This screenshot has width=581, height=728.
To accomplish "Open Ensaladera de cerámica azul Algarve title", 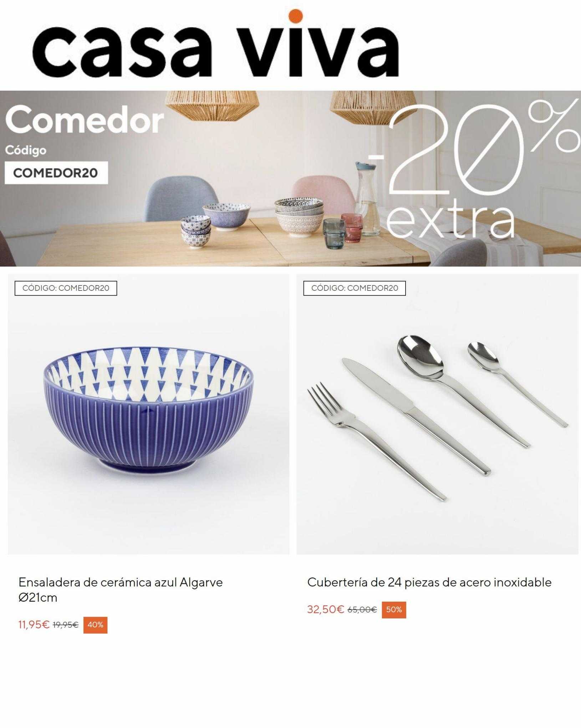I will [121, 590].
